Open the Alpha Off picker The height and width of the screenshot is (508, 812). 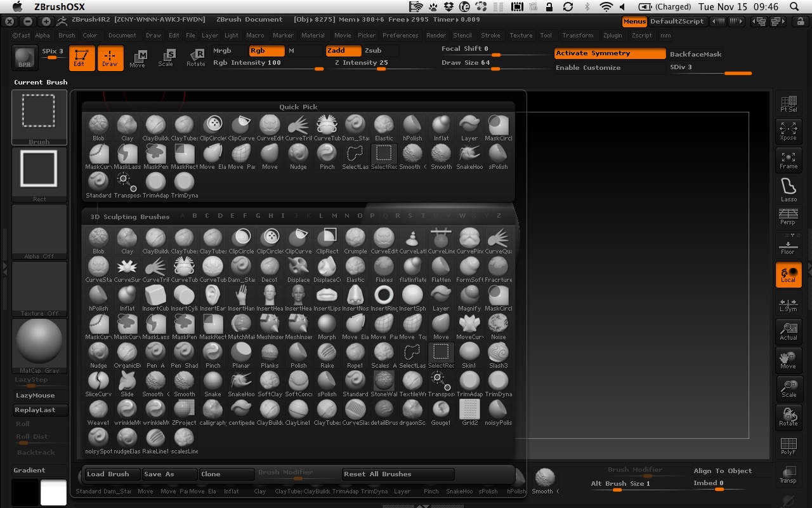tap(39, 232)
